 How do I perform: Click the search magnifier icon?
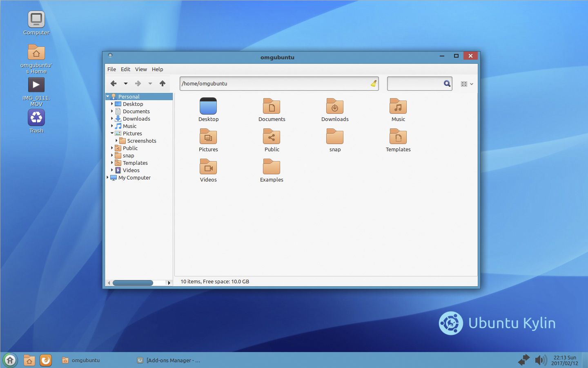tap(447, 83)
